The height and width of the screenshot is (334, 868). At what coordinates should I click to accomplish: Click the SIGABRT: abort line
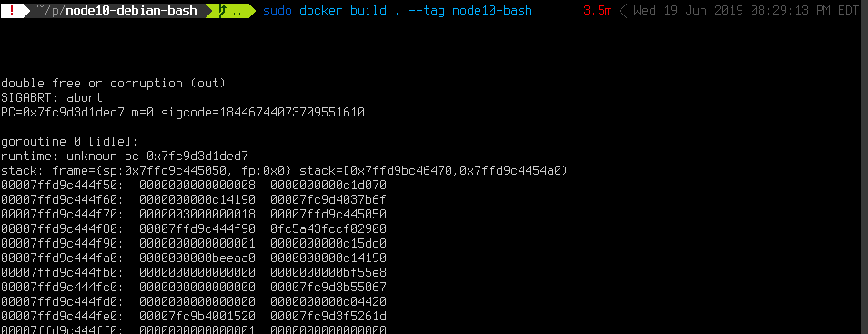(52, 98)
